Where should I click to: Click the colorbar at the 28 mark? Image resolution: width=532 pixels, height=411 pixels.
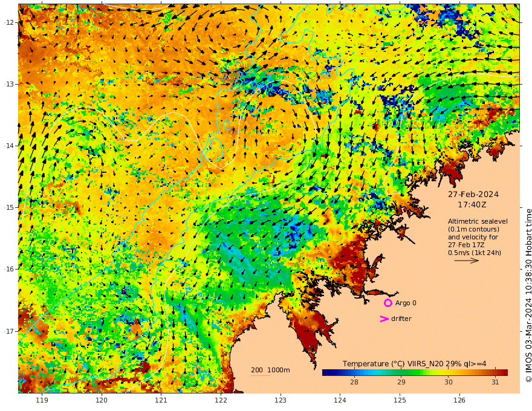tap(354, 372)
